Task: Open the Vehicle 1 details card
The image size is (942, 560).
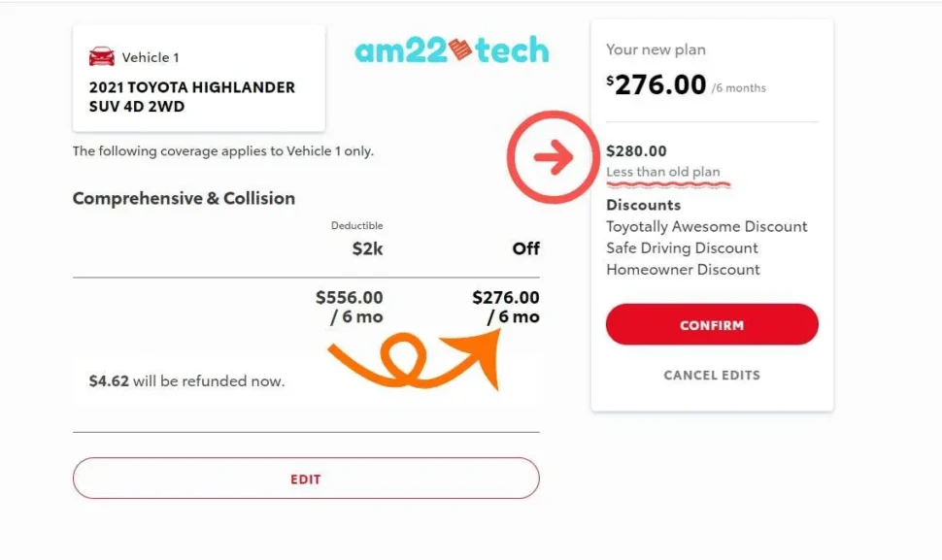Action: (x=198, y=78)
